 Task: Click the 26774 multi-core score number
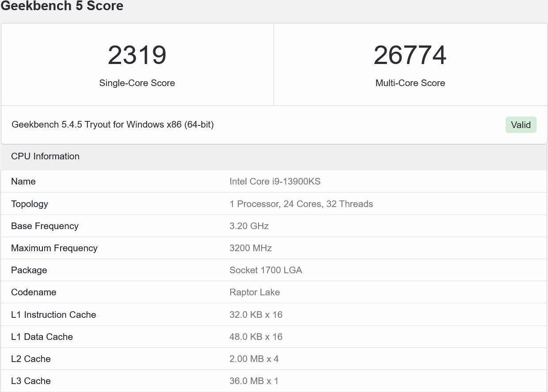coord(410,55)
